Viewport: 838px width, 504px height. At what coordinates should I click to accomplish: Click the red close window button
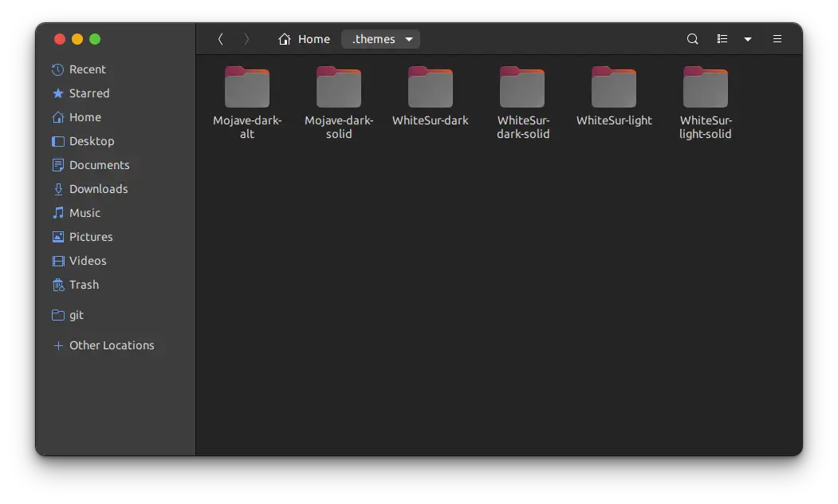click(x=60, y=39)
